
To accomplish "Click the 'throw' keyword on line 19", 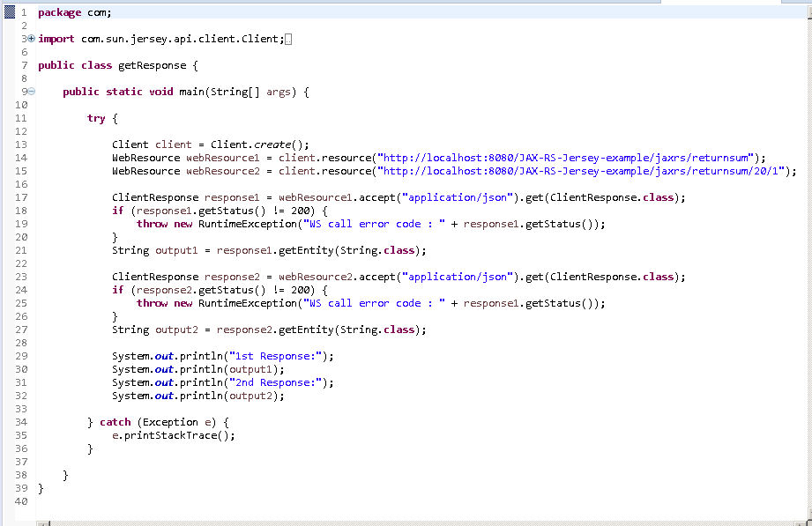I will tap(153, 224).
